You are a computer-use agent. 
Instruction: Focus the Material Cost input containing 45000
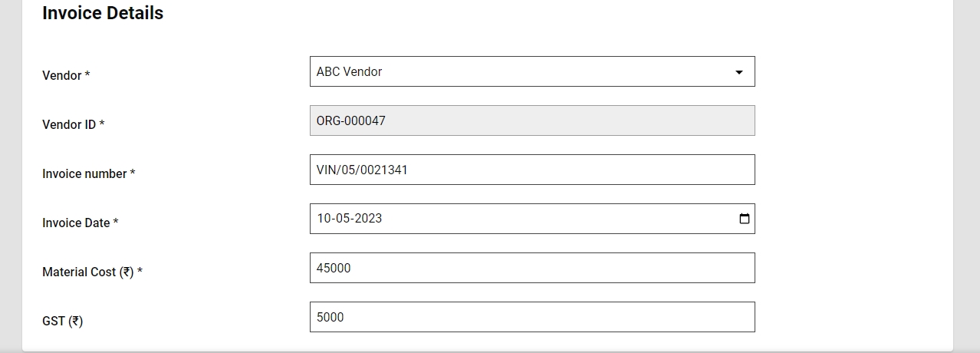pyautogui.click(x=531, y=268)
